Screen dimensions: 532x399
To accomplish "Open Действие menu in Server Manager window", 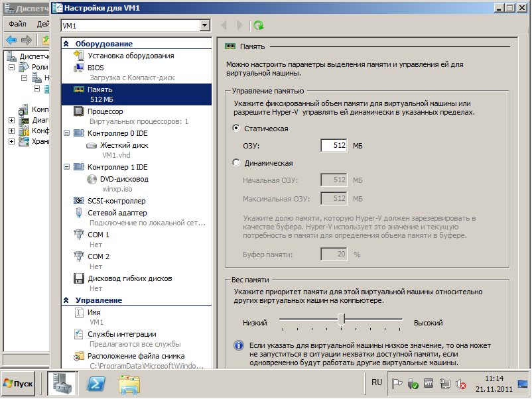I will 42,24.
